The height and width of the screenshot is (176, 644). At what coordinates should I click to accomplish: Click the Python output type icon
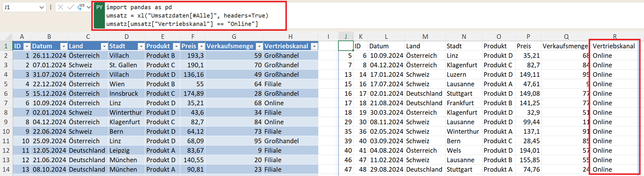(81, 7)
